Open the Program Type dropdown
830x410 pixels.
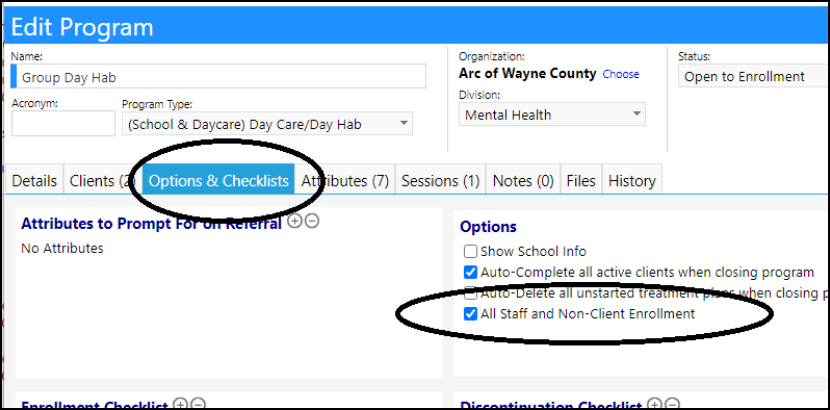tap(267, 123)
